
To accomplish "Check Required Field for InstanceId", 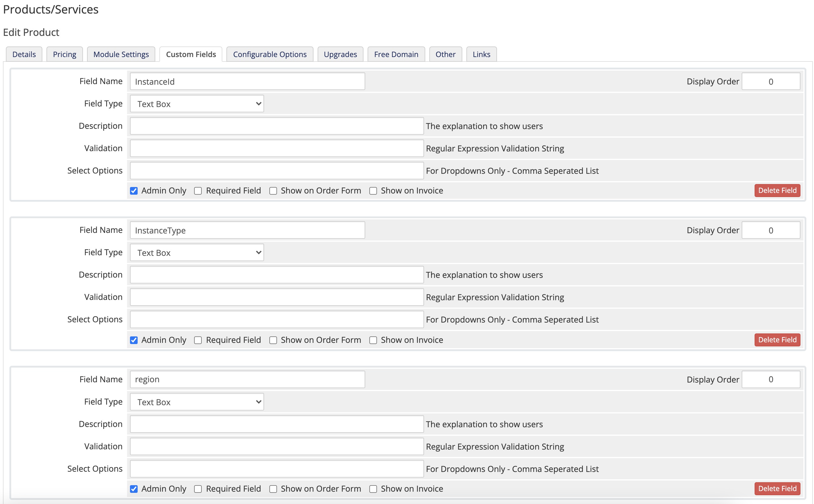I will (198, 191).
